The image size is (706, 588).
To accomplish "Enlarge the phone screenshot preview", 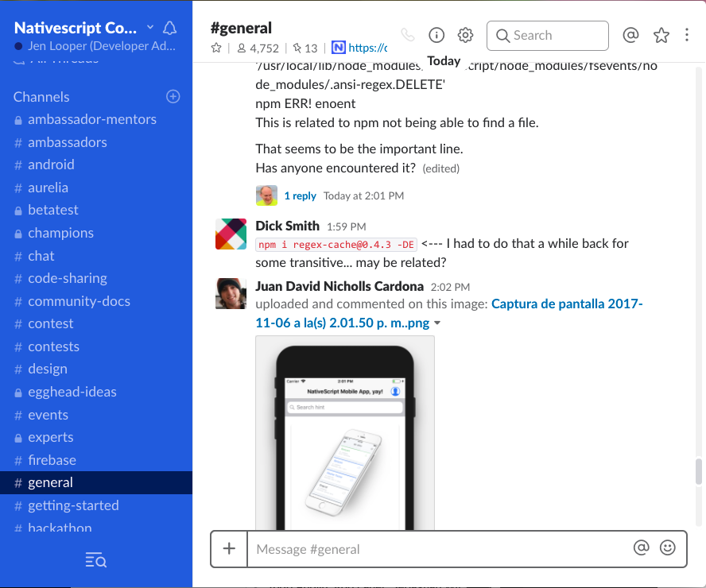I will pyautogui.click(x=345, y=433).
